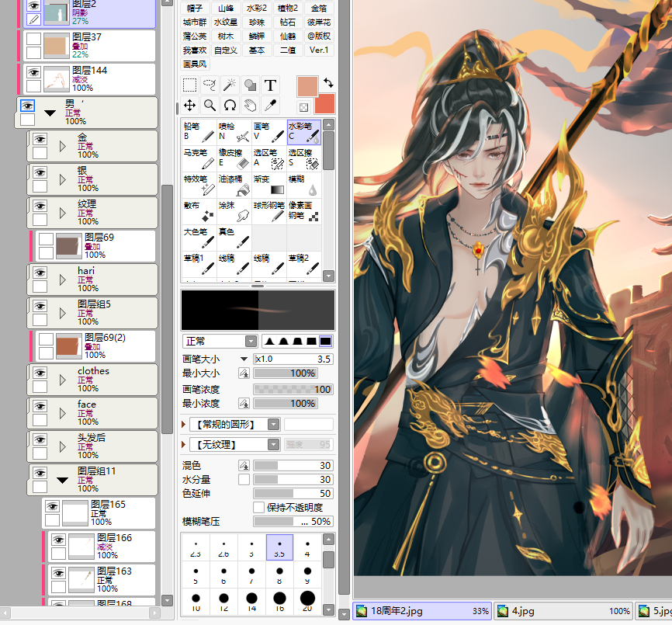Adjust the 色延伸 slider
The width and height of the screenshot is (672, 625).
[293, 493]
